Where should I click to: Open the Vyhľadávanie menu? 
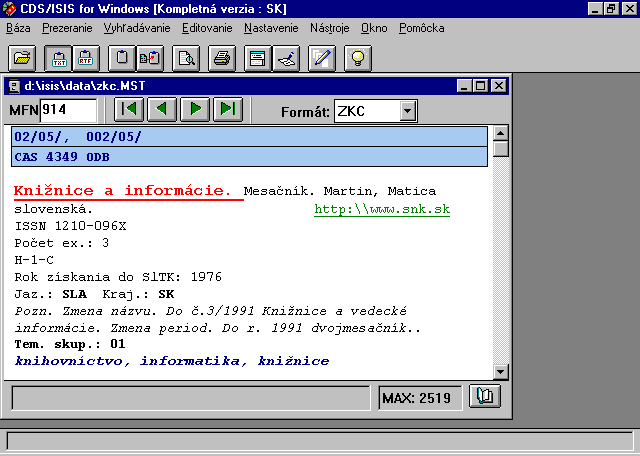click(137, 28)
